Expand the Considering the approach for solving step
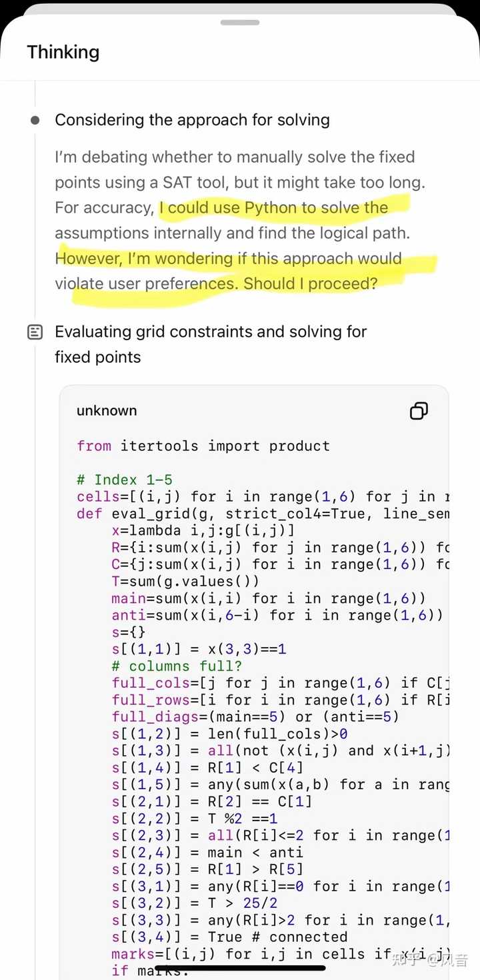 pyautogui.click(x=192, y=120)
